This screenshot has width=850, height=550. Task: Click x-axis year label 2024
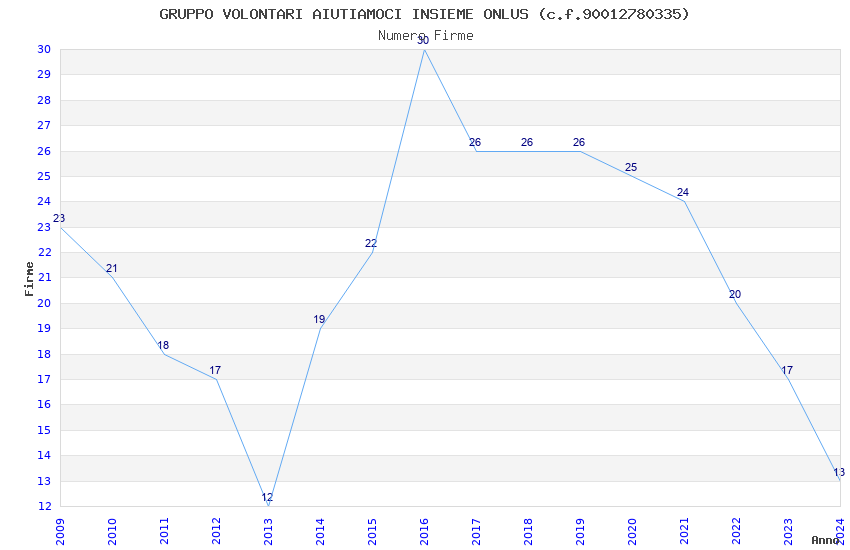pos(840,531)
